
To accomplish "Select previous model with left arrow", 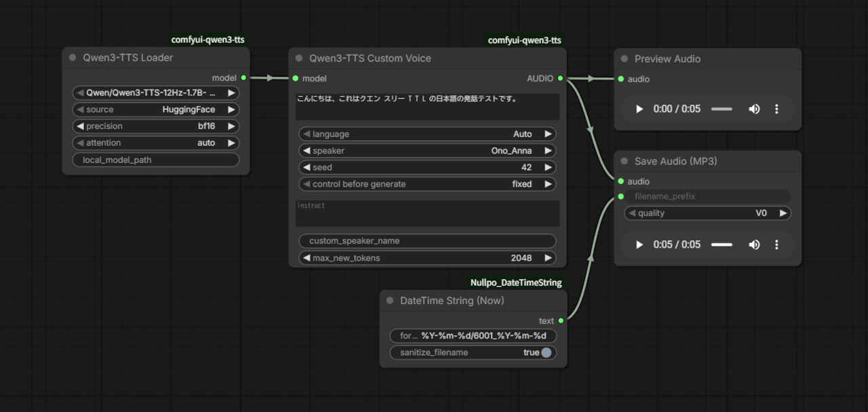I will [x=80, y=93].
